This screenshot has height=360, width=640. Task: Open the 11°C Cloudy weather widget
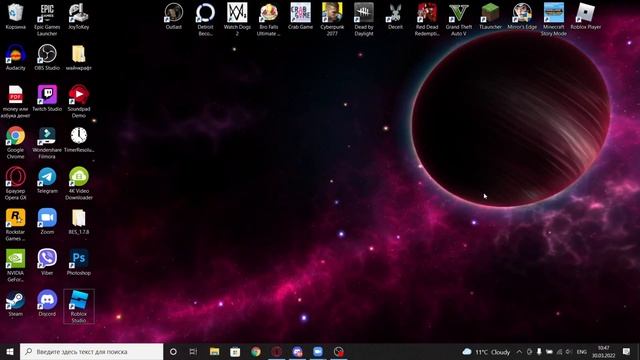486,351
